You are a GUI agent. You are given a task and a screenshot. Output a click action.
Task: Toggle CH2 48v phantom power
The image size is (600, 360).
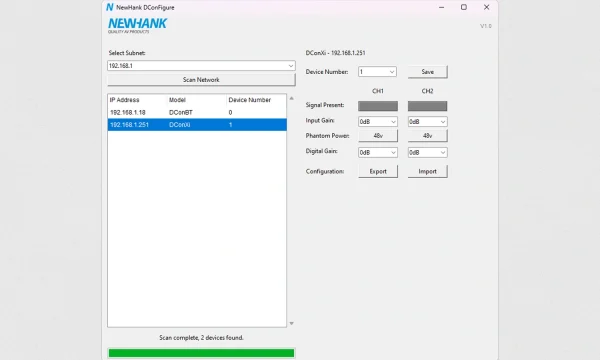427,136
